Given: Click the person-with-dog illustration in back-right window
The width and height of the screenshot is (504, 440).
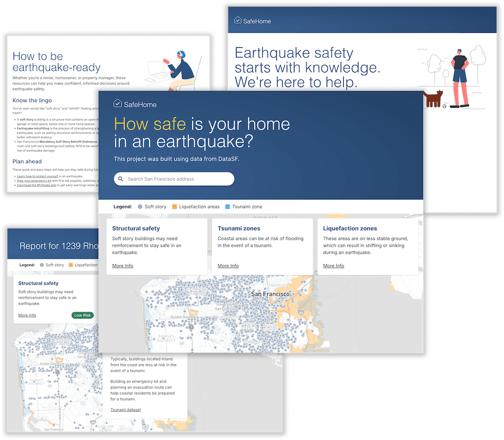Looking at the screenshot, I should [453, 78].
